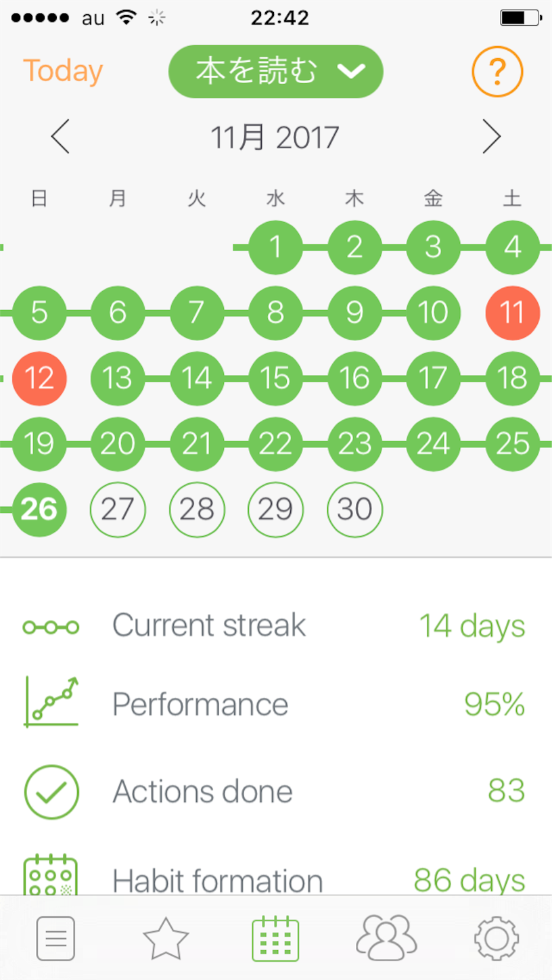Screen dimensions: 552x980
Task: Toggle today's bold day 26 circle
Action: (39, 509)
